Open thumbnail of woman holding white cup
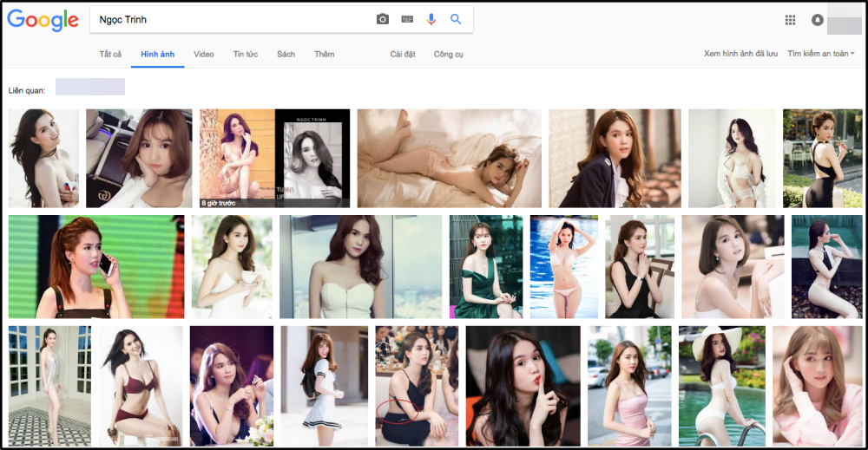The height and width of the screenshot is (450, 868). pyautogui.click(x=232, y=266)
